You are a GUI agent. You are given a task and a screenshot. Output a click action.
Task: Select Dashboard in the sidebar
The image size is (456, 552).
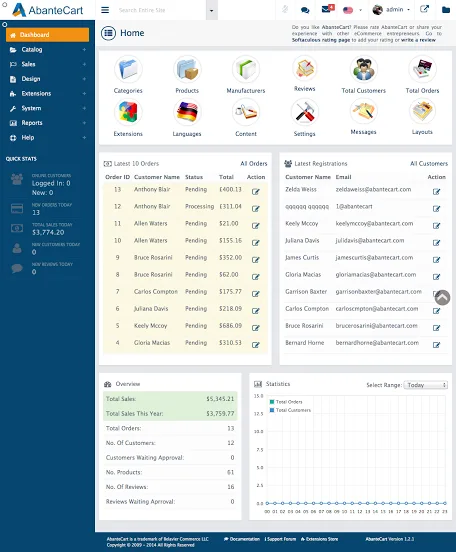pos(48,35)
